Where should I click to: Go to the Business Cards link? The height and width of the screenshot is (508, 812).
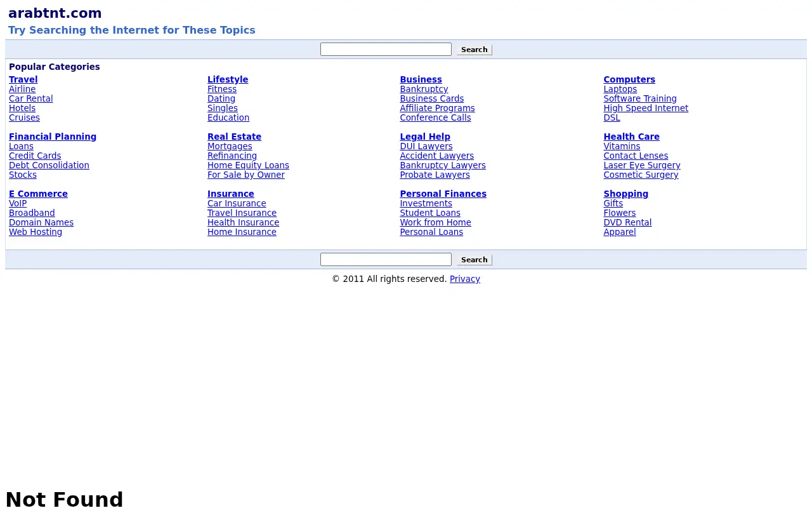point(432,98)
